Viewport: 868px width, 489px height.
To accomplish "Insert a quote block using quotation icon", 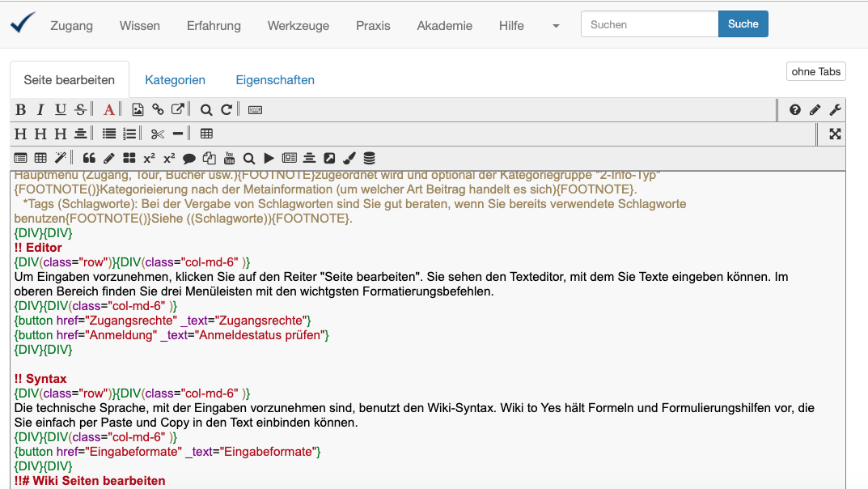I will [89, 158].
